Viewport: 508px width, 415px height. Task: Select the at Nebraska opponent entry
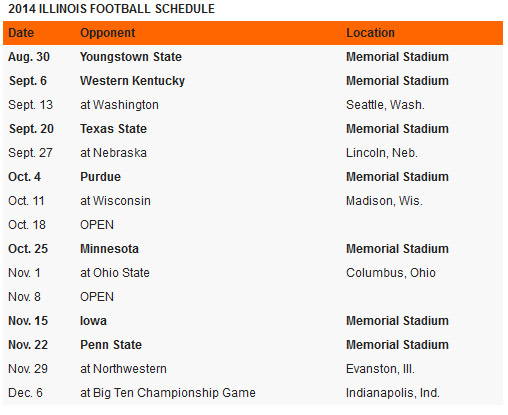tap(113, 153)
